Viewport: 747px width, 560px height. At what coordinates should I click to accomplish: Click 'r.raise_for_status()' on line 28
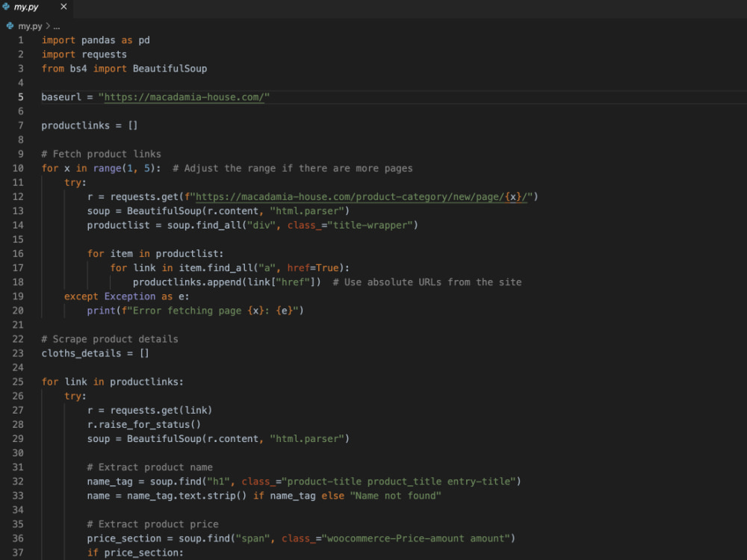(144, 425)
